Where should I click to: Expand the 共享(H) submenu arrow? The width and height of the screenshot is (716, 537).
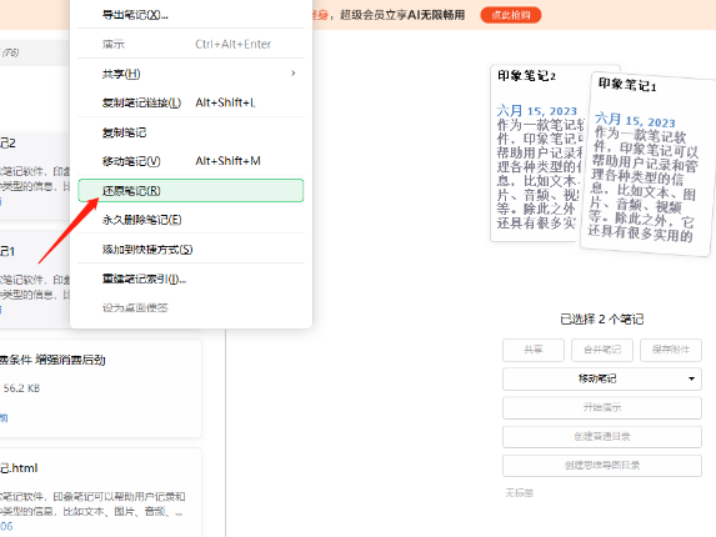tap(293, 73)
